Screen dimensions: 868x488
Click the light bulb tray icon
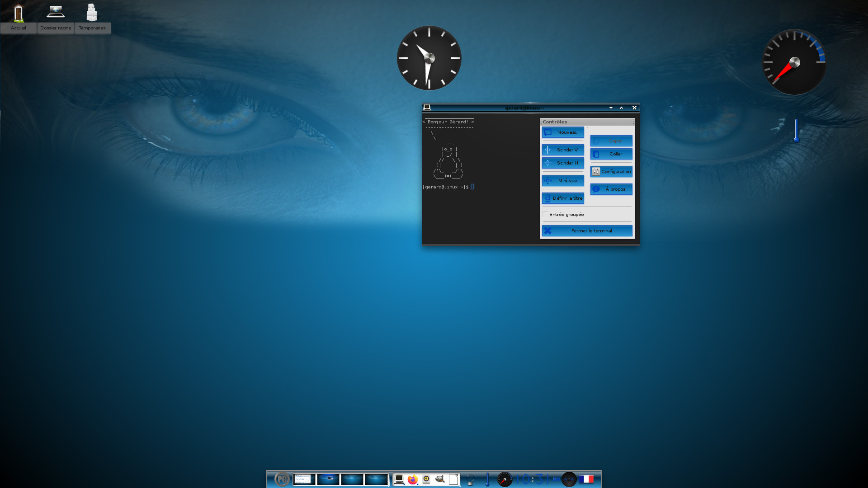[470, 479]
